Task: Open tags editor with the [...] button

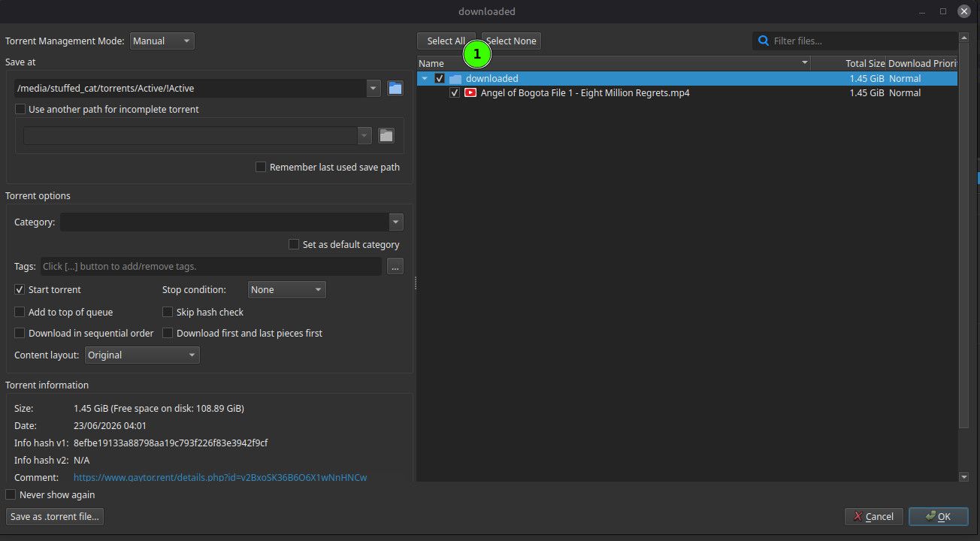Action: [x=395, y=266]
